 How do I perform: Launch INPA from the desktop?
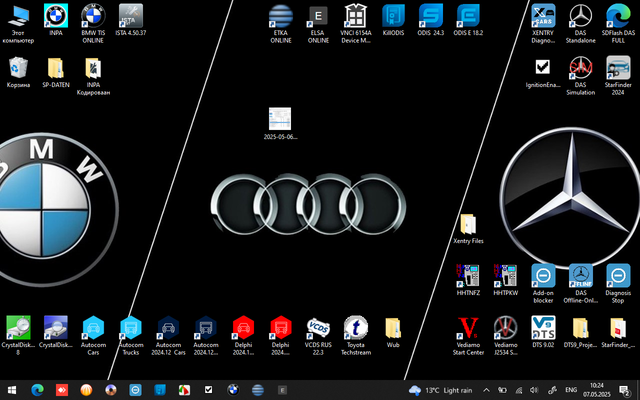click(56, 20)
